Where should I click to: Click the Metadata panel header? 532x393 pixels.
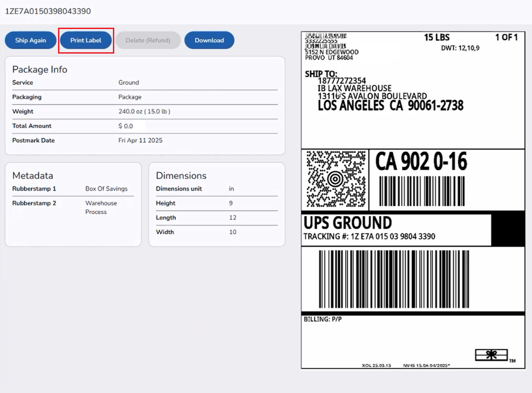(33, 176)
